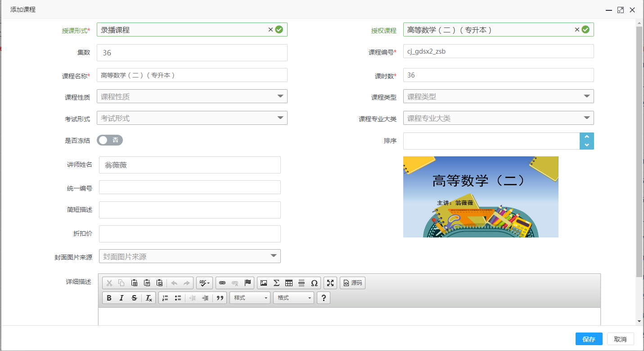This screenshot has width=644, height=351.
Task: Expand the 考试形式 dropdown
Action: pos(192,119)
